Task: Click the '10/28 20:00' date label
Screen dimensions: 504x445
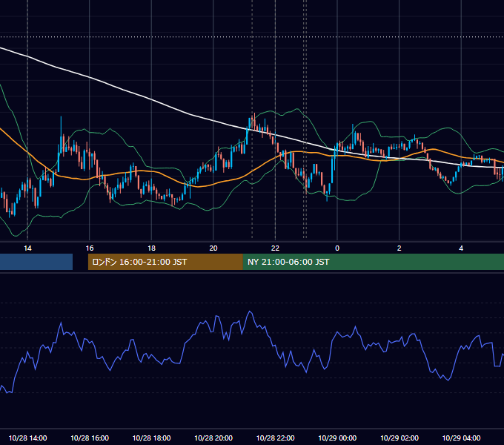Action: pyautogui.click(x=213, y=438)
